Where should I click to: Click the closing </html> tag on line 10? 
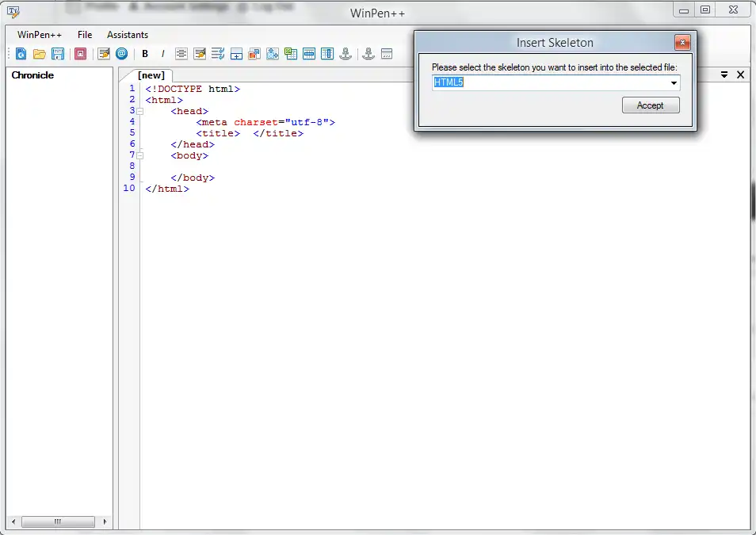pyautogui.click(x=167, y=189)
